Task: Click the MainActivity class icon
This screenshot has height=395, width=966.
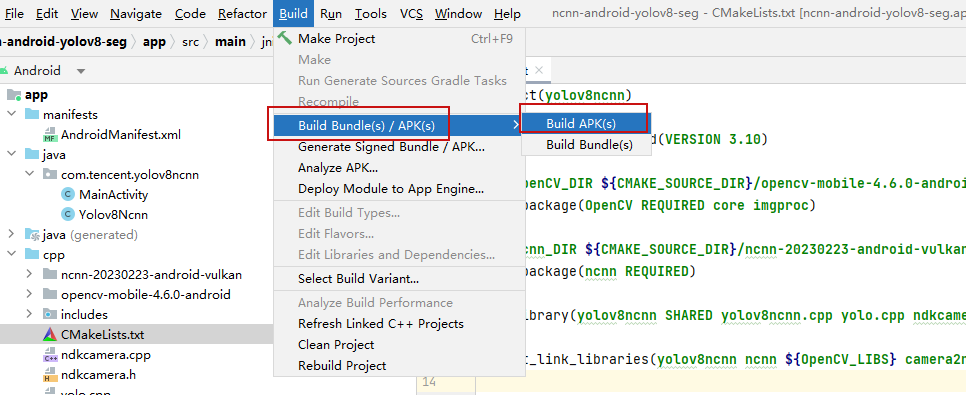Action: click(68, 195)
